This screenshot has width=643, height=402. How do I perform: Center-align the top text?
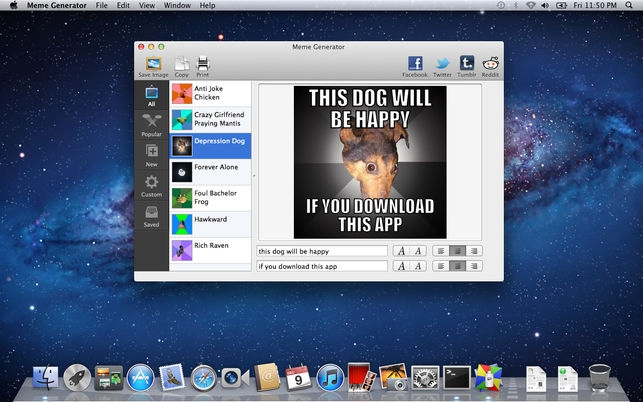pyautogui.click(x=457, y=251)
